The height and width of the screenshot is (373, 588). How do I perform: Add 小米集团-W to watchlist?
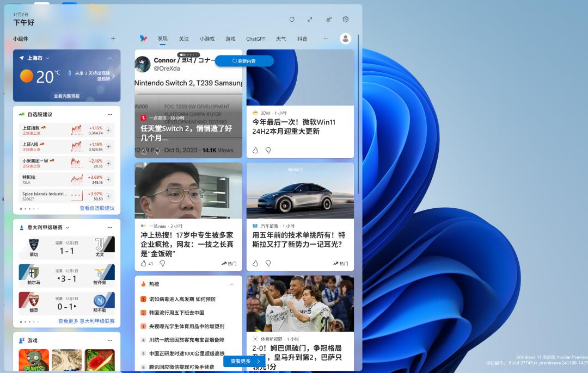coord(108,163)
